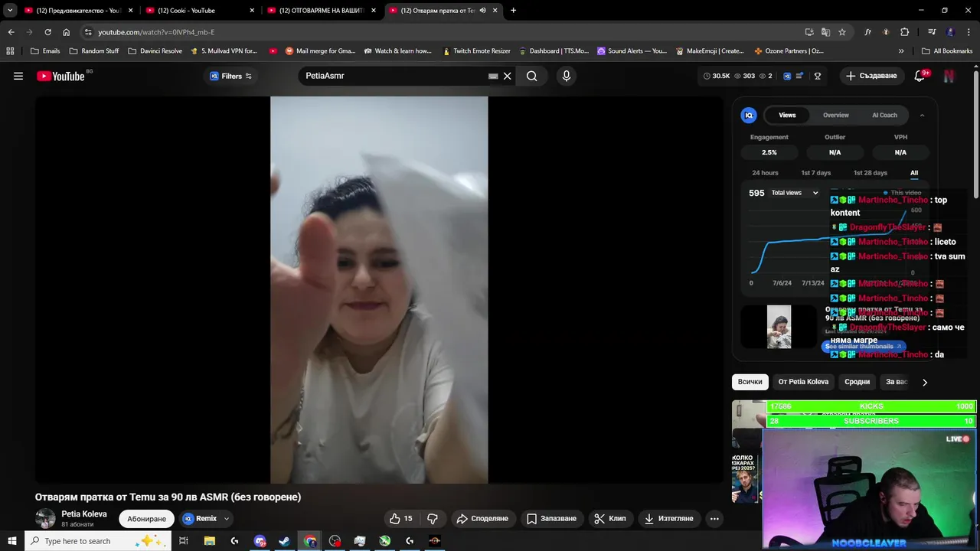Open browser extensions puzzle icon

pos(905,32)
